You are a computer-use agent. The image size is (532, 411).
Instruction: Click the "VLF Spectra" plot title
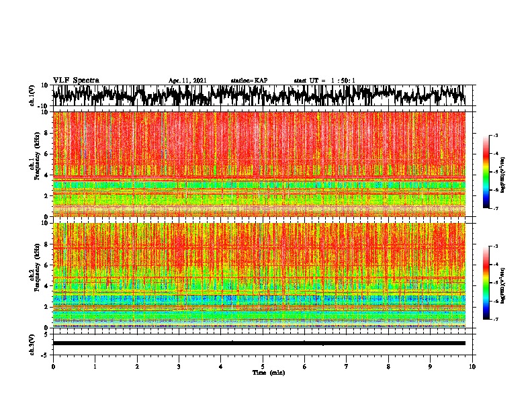(x=76, y=81)
